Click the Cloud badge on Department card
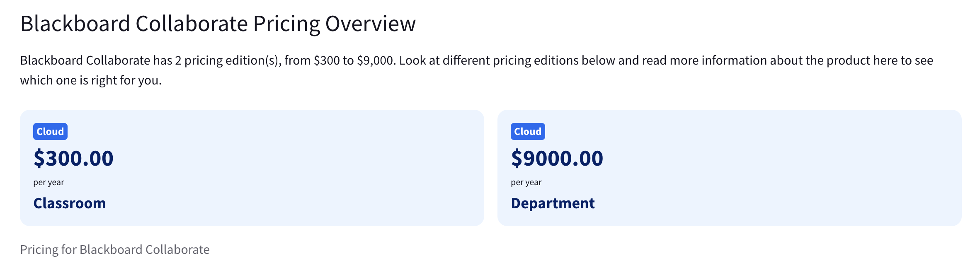This screenshot has height=270, width=980. click(x=527, y=132)
